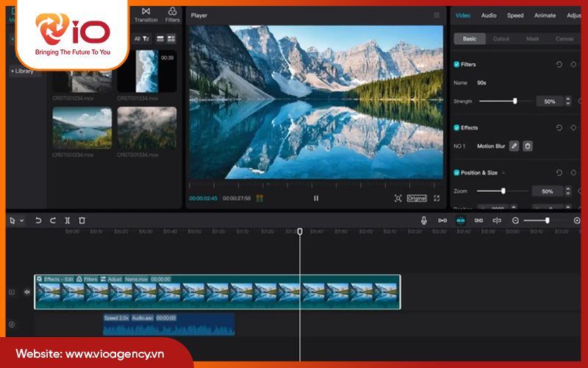Switch to the Audio tab

tap(489, 15)
